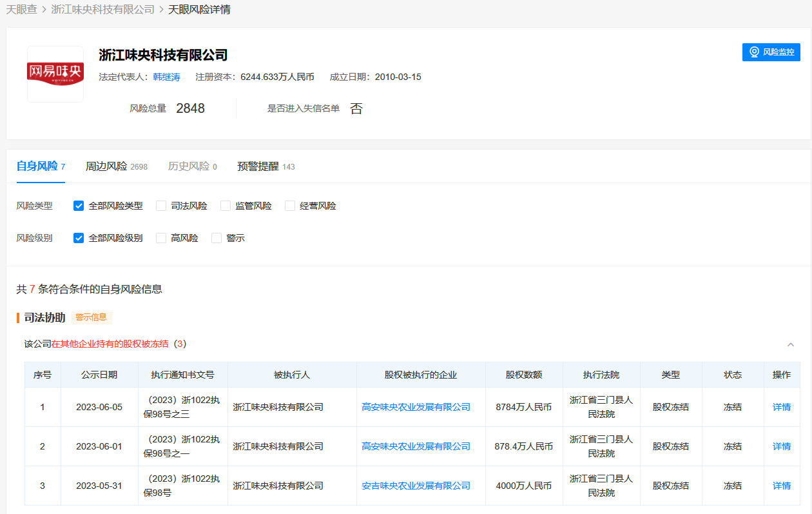The height and width of the screenshot is (514, 812).
Task: Click the 共 7 条符合条件 summary text
Action: pos(90,289)
